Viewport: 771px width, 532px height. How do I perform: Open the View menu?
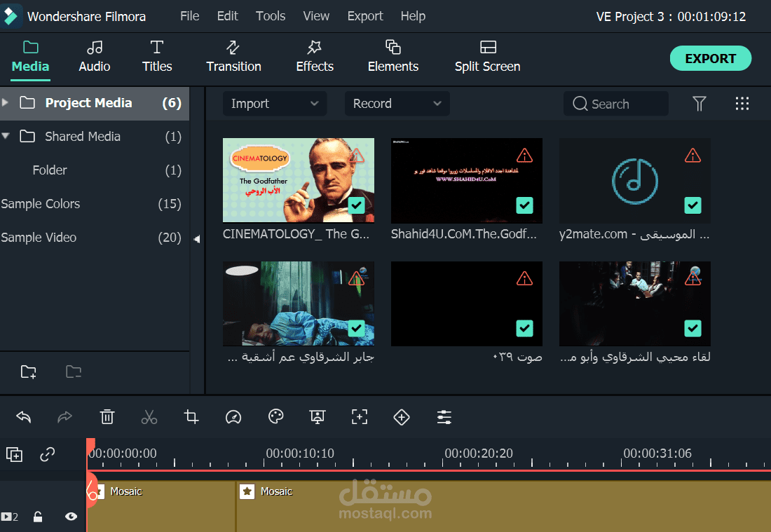pyautogui.click(x=316, y=16)
